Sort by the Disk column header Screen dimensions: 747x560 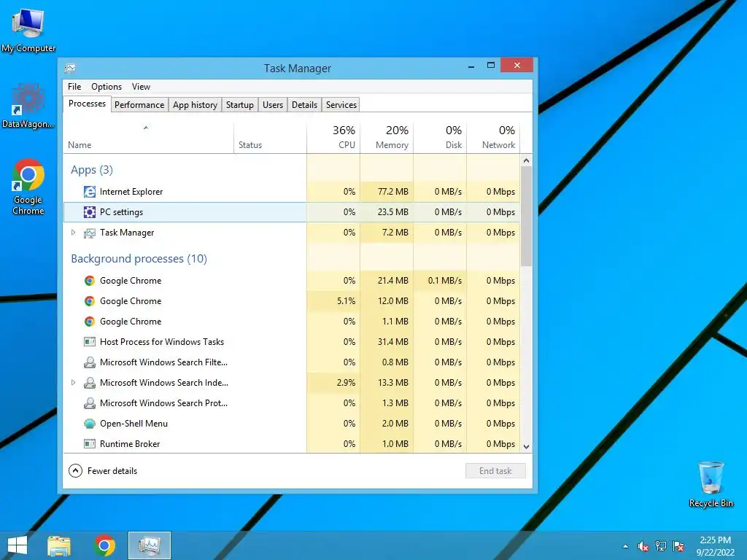440,137
